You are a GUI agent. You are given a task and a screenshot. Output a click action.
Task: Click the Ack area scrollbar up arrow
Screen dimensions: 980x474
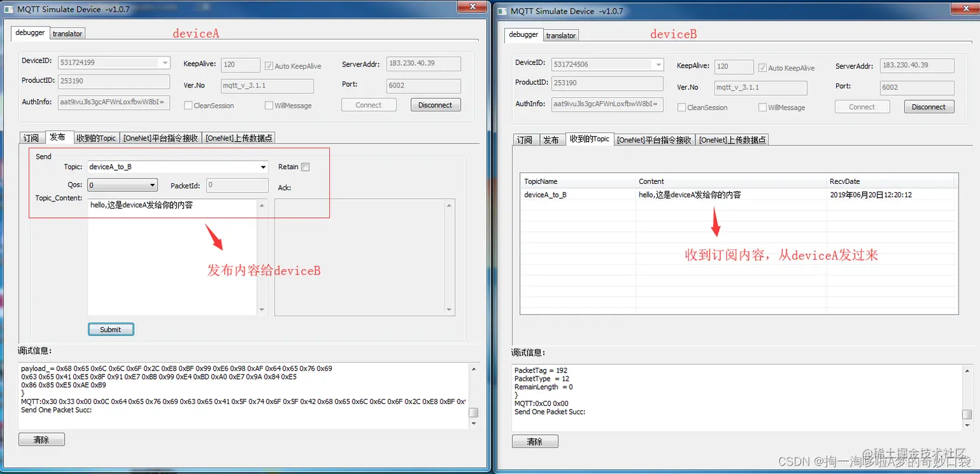click(449, 205)
